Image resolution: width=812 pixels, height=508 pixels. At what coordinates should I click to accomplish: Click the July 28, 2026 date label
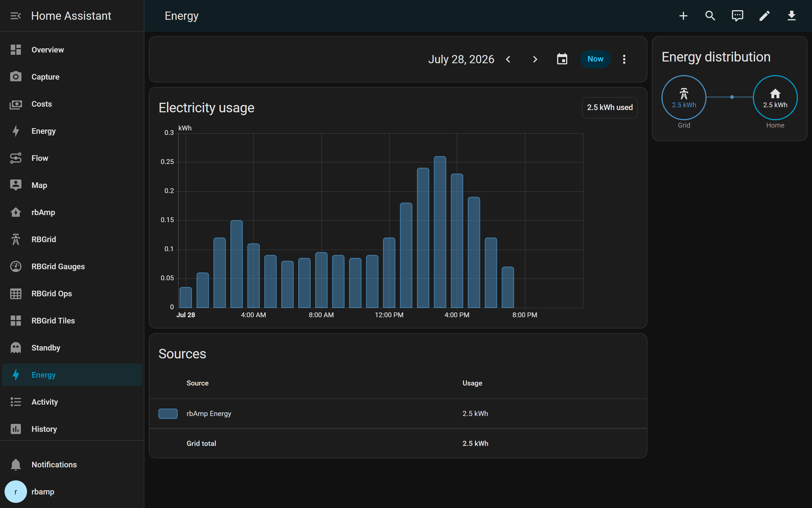pyautogui.click(x=461, y=59)
